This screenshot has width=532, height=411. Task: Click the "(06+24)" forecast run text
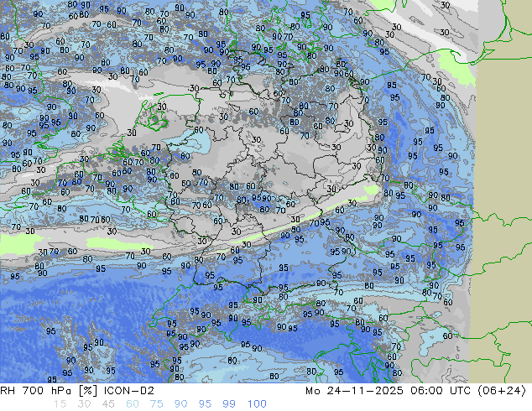502,391
